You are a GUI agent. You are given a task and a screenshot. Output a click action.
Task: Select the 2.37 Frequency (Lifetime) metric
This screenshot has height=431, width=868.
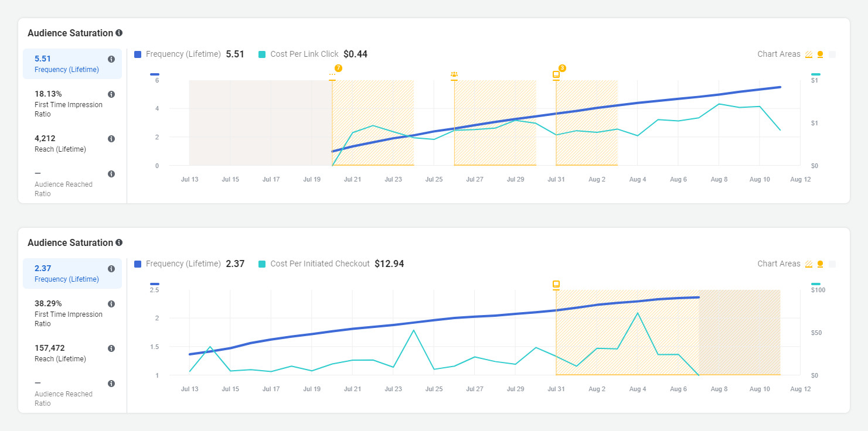[x=67, y=273]
